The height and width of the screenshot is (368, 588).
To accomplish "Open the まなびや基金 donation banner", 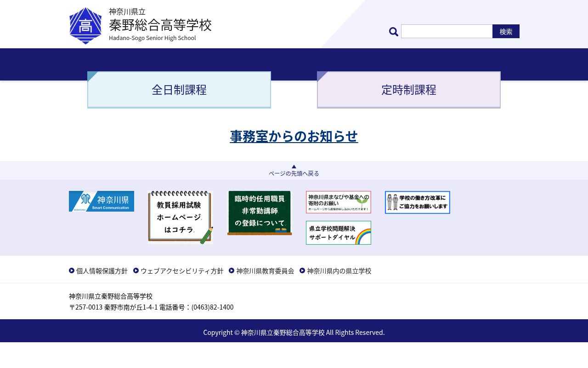I will 339,202.
